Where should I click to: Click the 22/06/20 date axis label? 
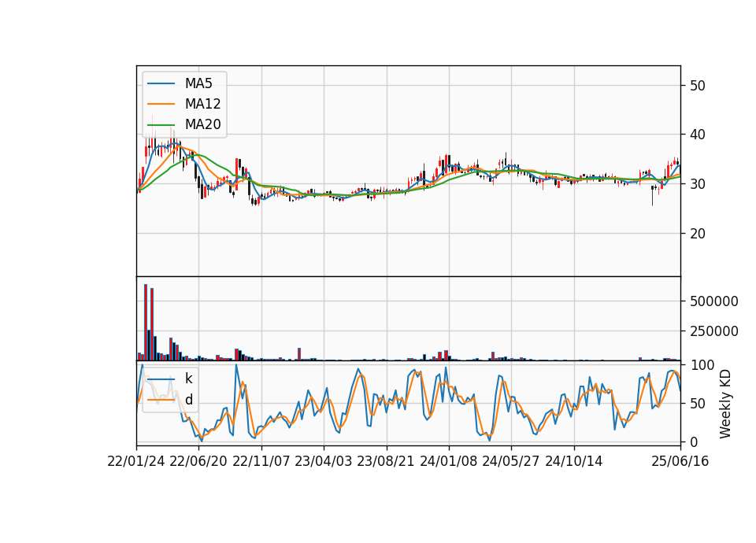click(x=198, y=461)
